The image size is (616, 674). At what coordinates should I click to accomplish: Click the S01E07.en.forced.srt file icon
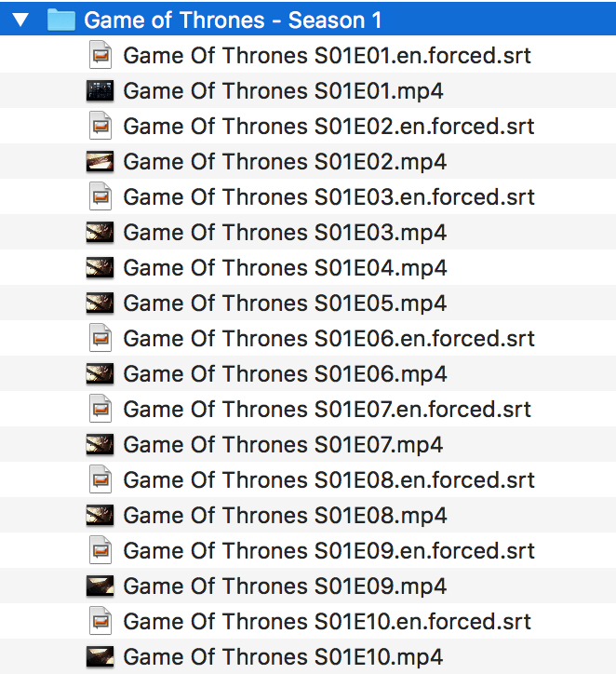(x=100, y=409)
